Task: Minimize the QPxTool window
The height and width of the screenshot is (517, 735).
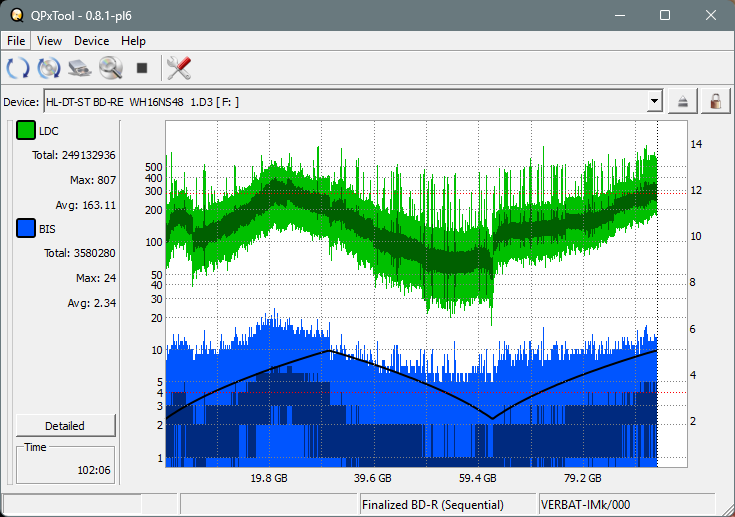Action: pos(620,15)
